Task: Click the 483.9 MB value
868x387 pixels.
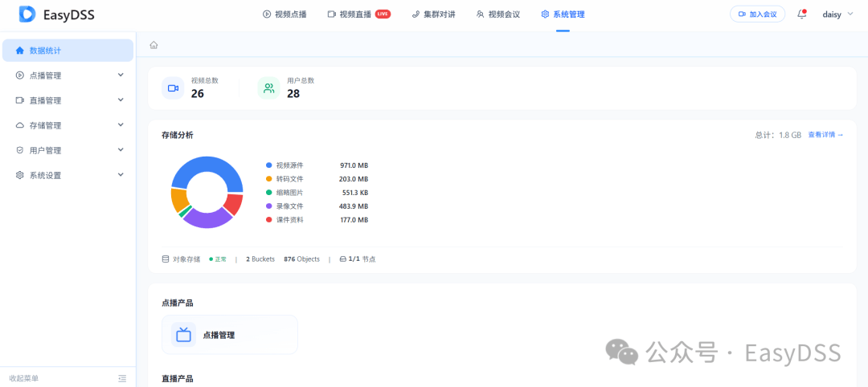Action: coord(354,206)
